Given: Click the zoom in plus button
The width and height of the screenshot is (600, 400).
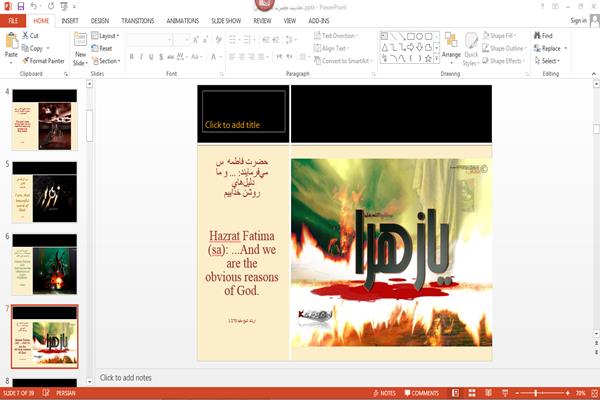Looking at the screenshot, I should 567,393.
